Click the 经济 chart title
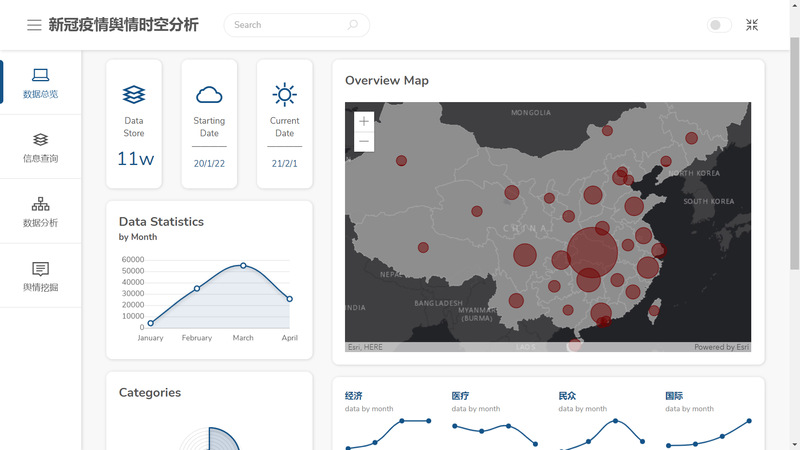 click(354, 396)
